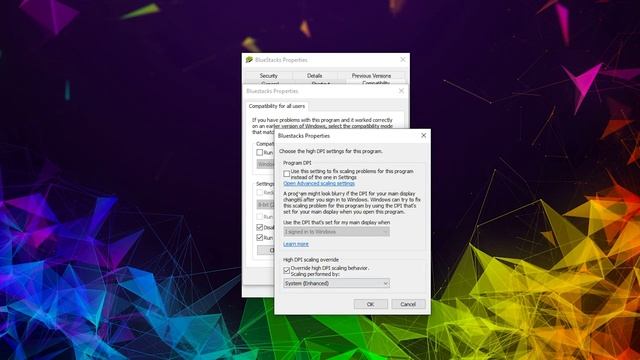Select the Compatibility tab in rear window

376,83
